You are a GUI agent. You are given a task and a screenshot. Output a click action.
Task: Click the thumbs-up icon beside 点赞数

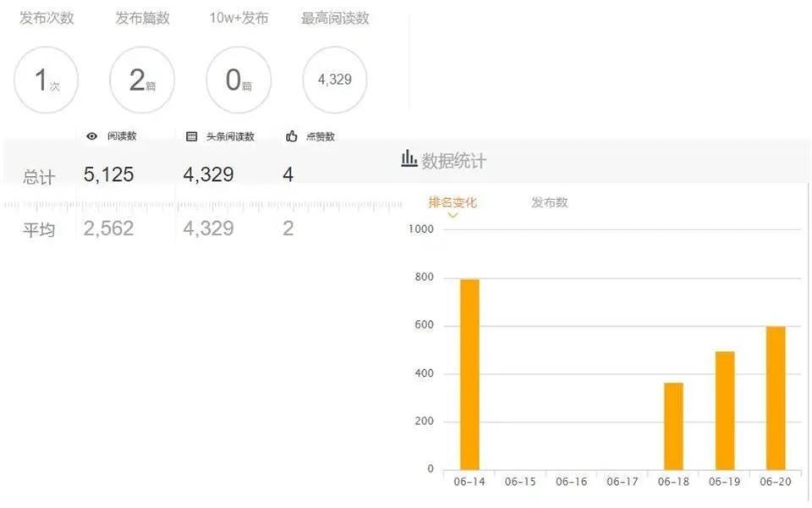[292, 135]
